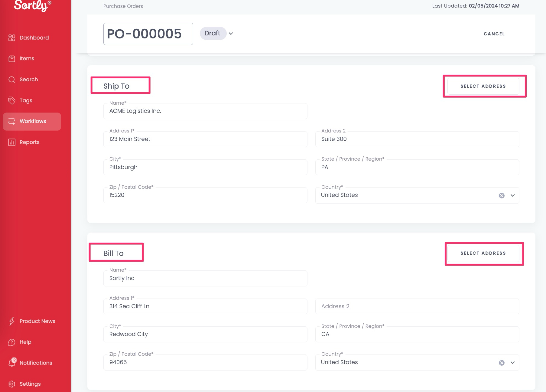
Task: Open the Draft status dropdown
Action: [x=231, y=34]
